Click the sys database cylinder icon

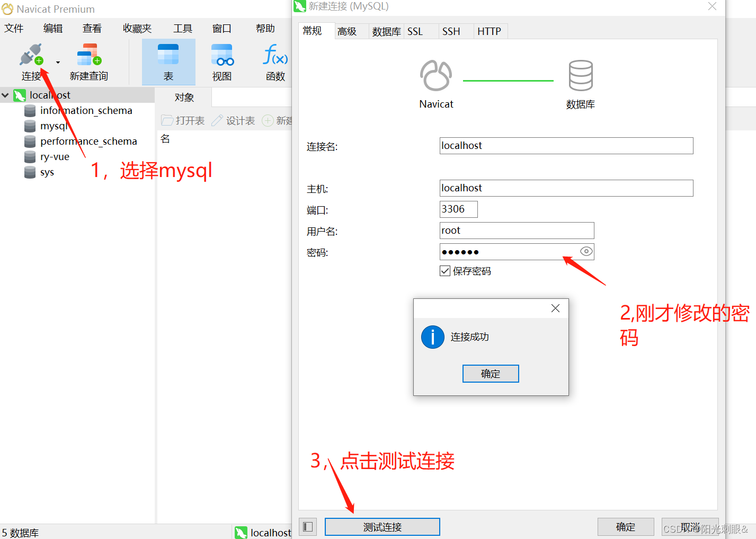[x=30, y=172]
